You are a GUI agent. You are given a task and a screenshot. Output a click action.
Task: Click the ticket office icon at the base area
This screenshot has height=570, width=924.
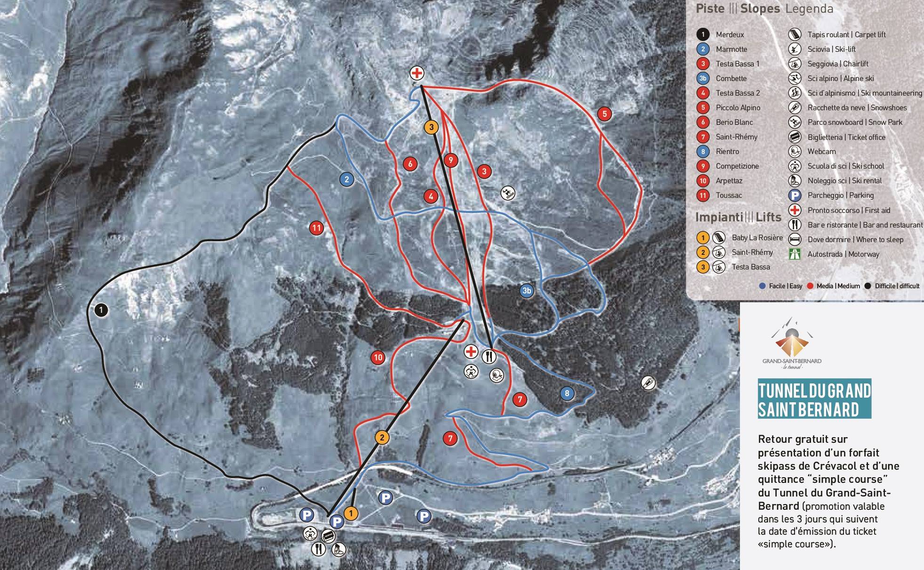click(328, 536)
